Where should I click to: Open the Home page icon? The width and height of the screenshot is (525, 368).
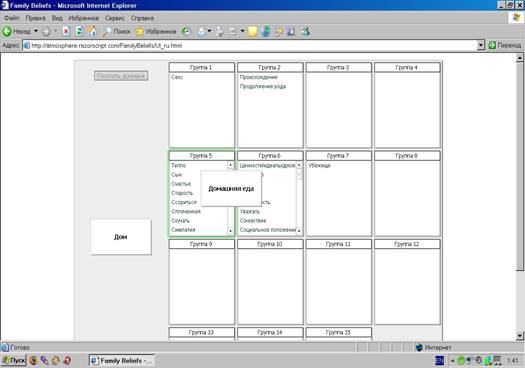point(92,31)
